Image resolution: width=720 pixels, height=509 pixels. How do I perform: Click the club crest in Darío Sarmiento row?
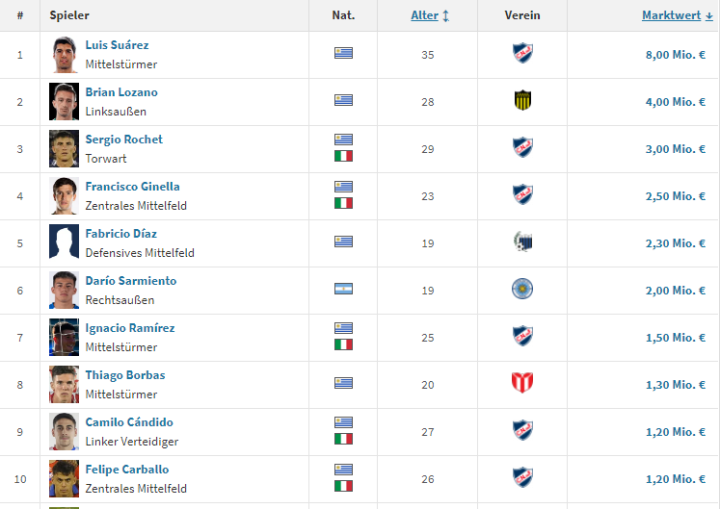pyautogui.click(x=522, y=289)
